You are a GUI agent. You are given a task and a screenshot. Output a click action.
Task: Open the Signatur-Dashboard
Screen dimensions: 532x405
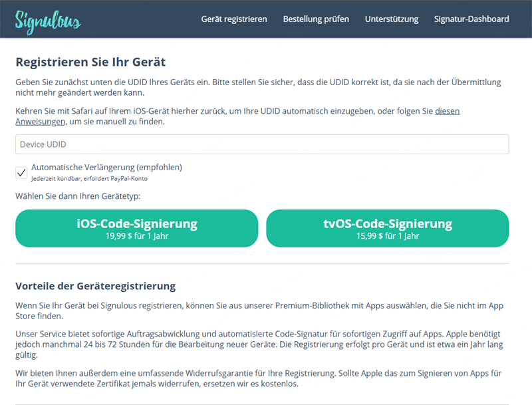471,19
